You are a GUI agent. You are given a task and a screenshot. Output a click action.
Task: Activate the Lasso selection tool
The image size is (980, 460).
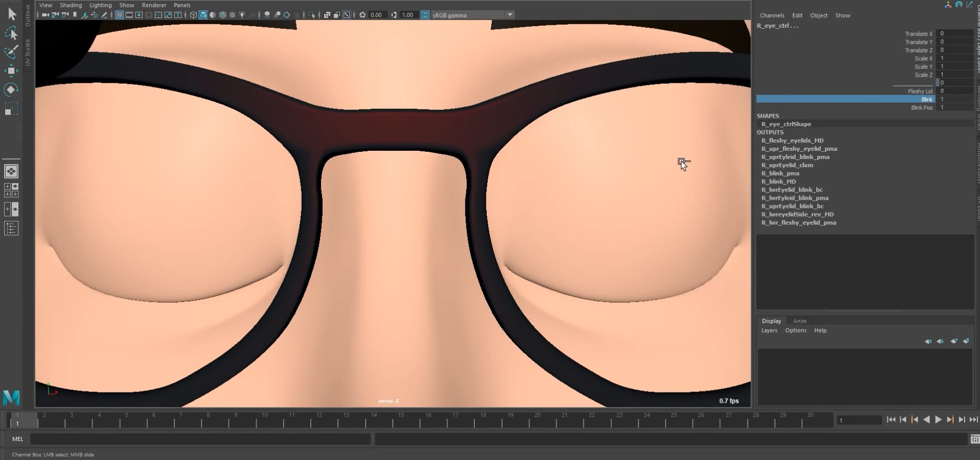tap(11, 33)
